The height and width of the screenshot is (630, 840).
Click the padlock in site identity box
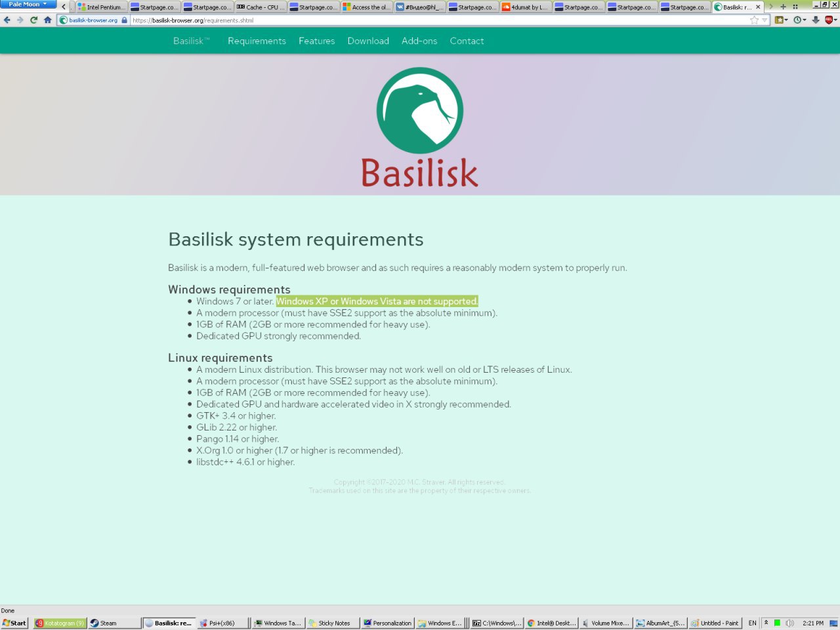coord(124,20)
